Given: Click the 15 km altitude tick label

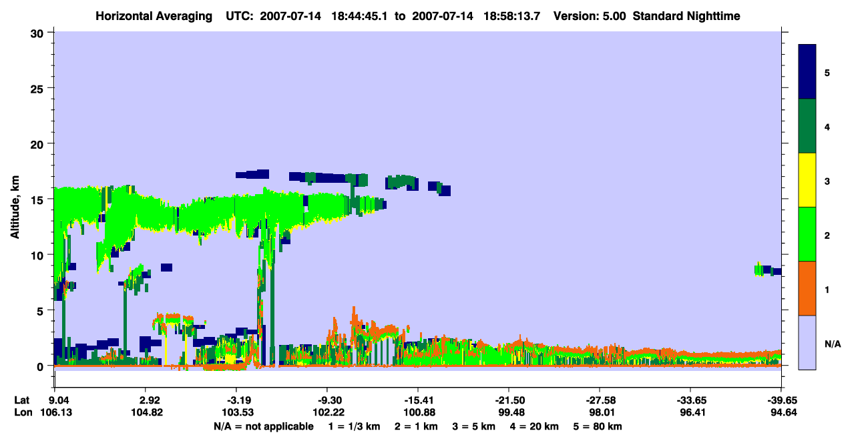Looking at the screenshot, I should [39, 199].
